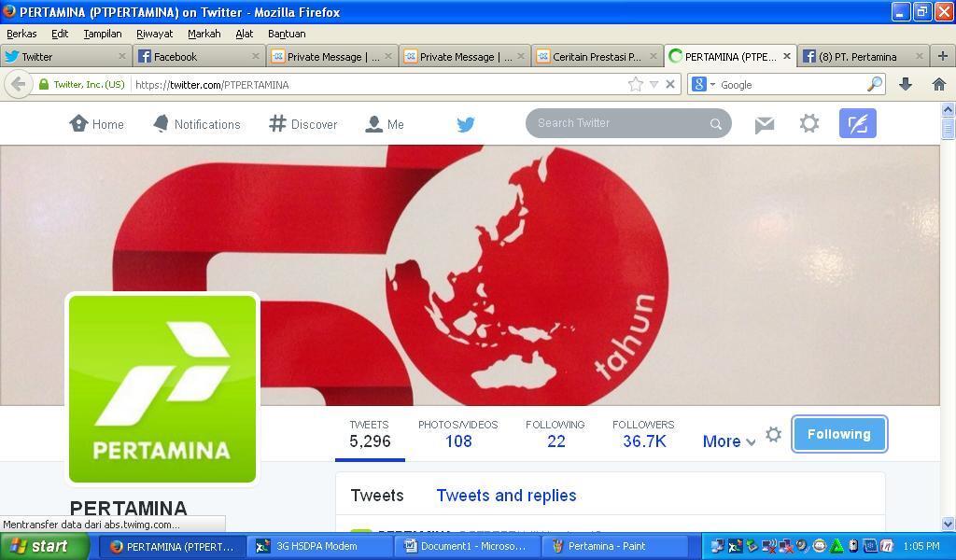Open the Berkas menu

click(x=21, y=34)
